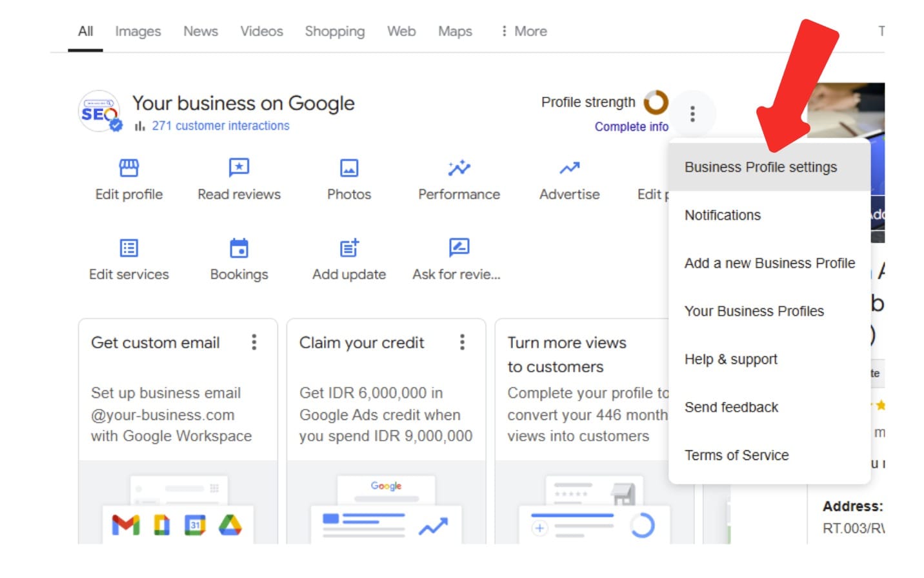Select Your Business Profiles menu entry

(769, 311)
